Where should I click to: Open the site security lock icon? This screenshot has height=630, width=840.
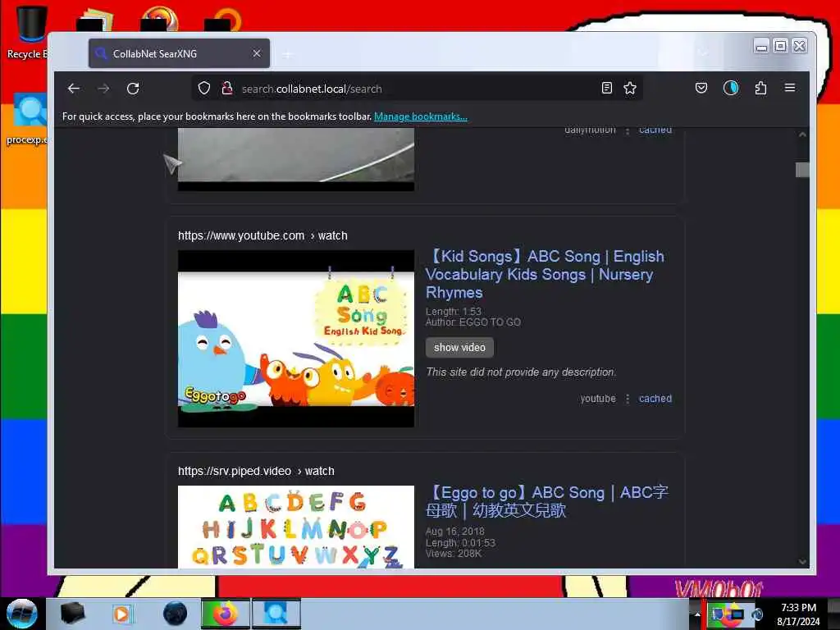(227, 88)
